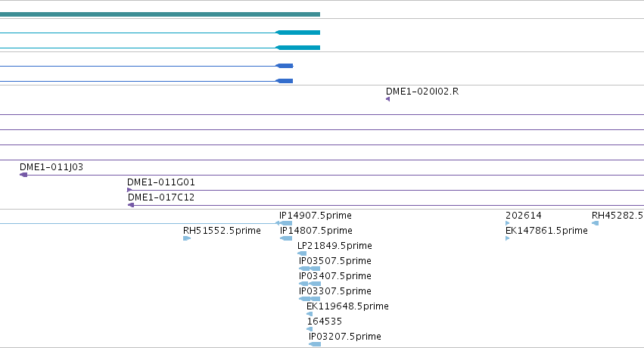The image size is (644, 348).
Task: Click the RH51552.5prime EST glyph
Action: [x=187, y=238]
